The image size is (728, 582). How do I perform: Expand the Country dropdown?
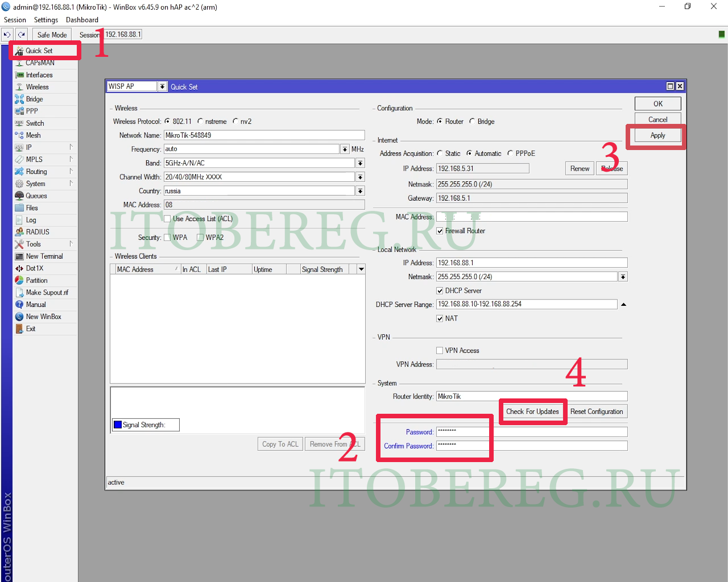(360, 191)
